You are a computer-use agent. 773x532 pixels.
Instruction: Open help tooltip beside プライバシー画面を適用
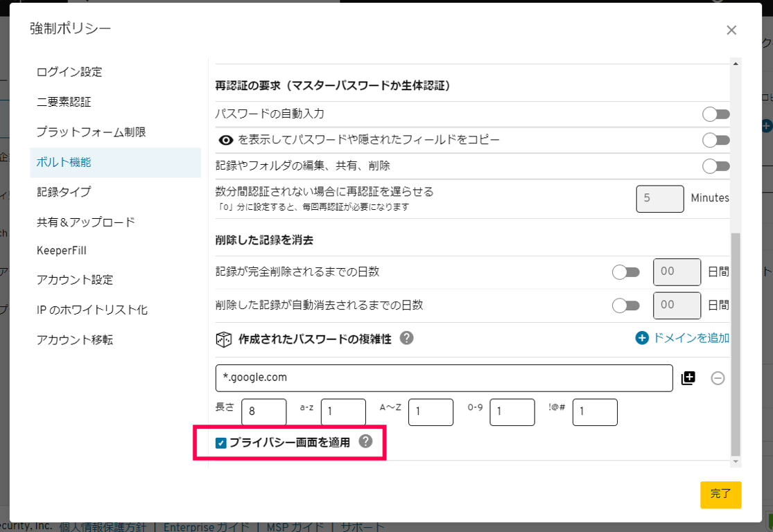tap(366, 442)
